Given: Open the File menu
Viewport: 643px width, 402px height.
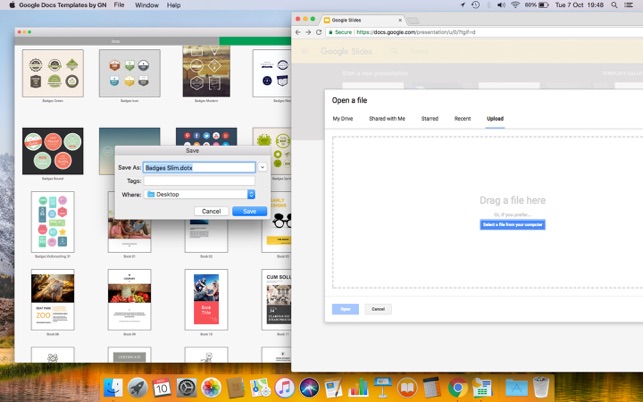Looking at the screenshot, I should (x=119, y=5).
